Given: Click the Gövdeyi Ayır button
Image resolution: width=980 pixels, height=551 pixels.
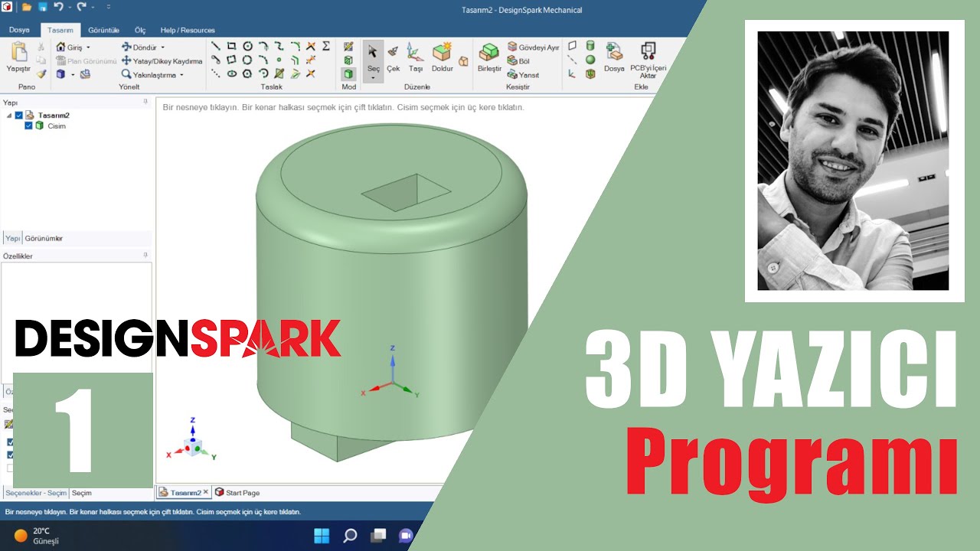Looking at the screenshot, I should coord(534,47).
